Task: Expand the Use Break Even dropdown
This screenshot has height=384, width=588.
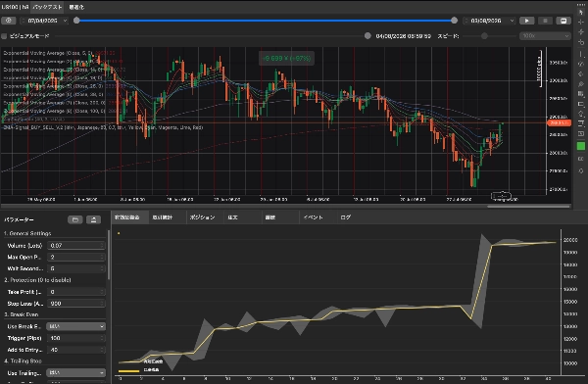Action: 75,326
